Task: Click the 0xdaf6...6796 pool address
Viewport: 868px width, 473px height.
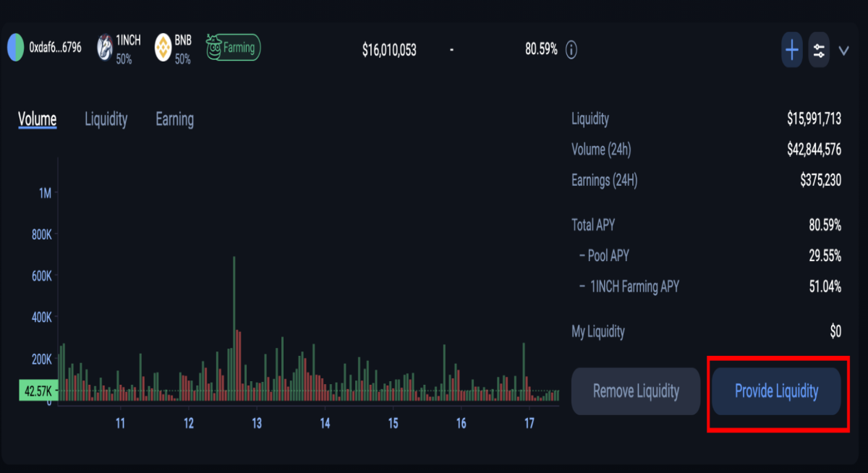Action: tap(55, 48)
